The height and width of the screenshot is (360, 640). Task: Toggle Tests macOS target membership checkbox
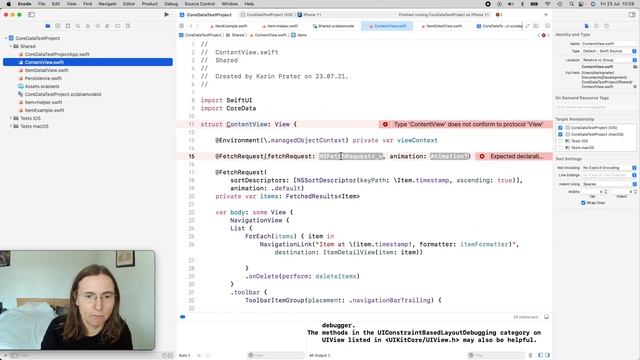(x=560, y=147)
